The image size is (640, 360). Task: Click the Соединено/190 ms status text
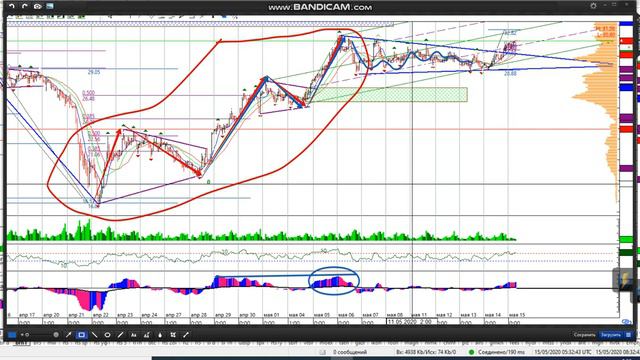pyautogui.click(x=502, y=352)
